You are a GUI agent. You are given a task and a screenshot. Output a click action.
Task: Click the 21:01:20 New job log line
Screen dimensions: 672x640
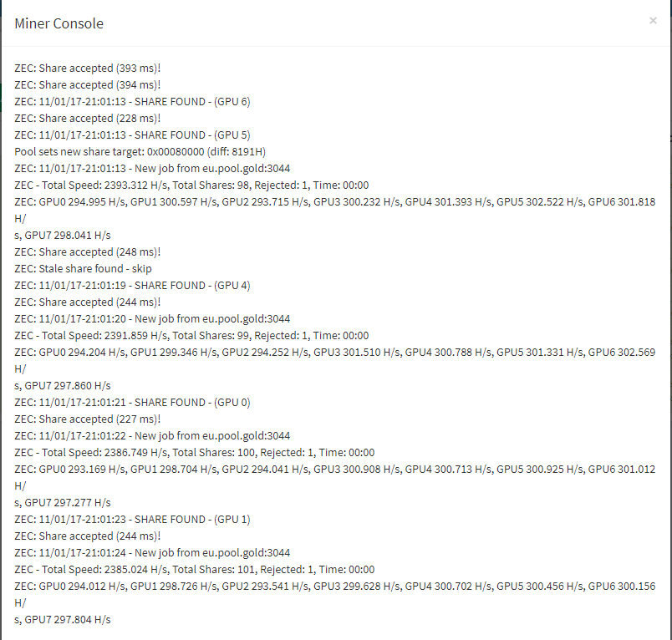tap(152, 318)
